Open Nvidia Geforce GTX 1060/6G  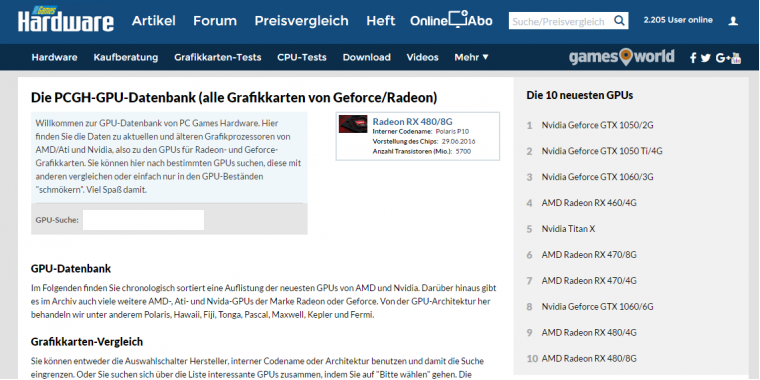point(598,306)
